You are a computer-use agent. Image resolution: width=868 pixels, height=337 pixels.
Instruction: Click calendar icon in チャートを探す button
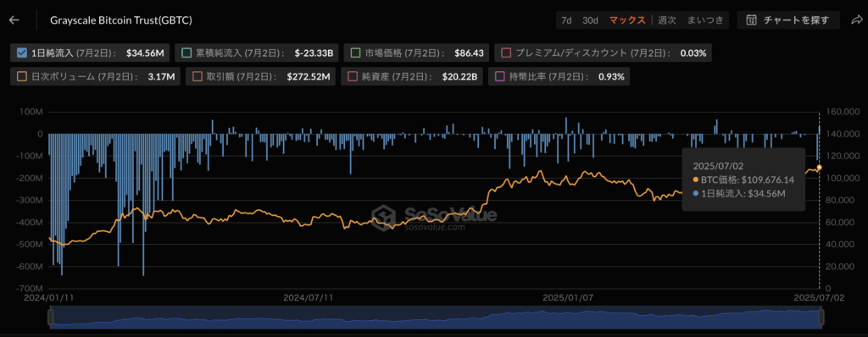click(x=752, y=20)
